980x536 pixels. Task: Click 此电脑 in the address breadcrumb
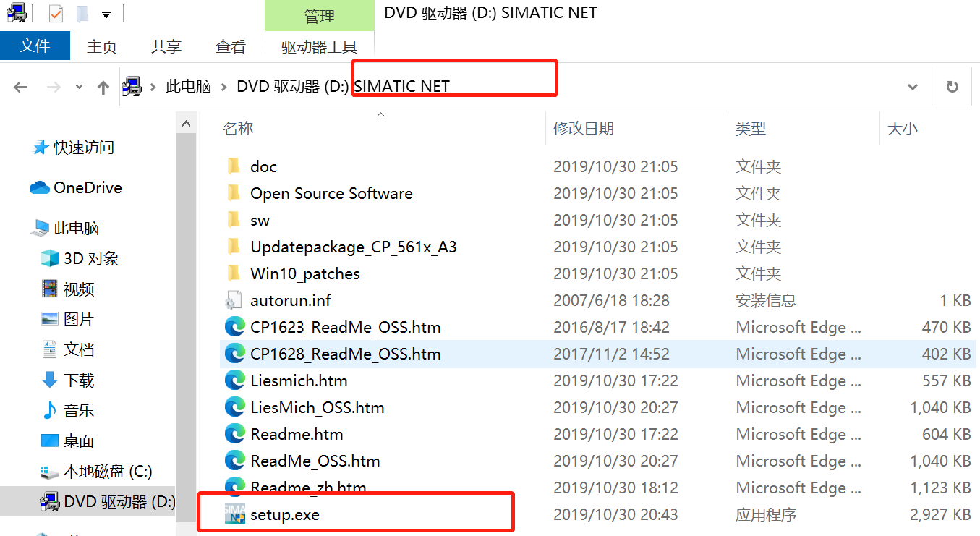(189, 87)
